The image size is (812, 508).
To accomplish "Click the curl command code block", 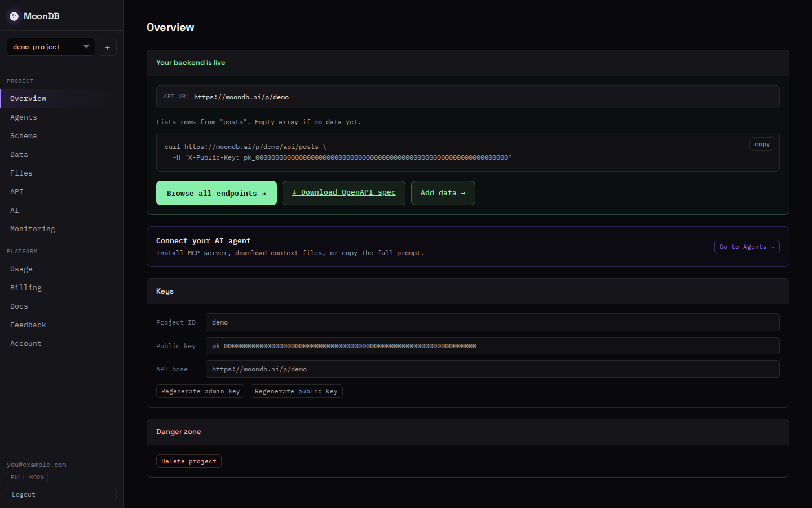I will tap(468, 152).
